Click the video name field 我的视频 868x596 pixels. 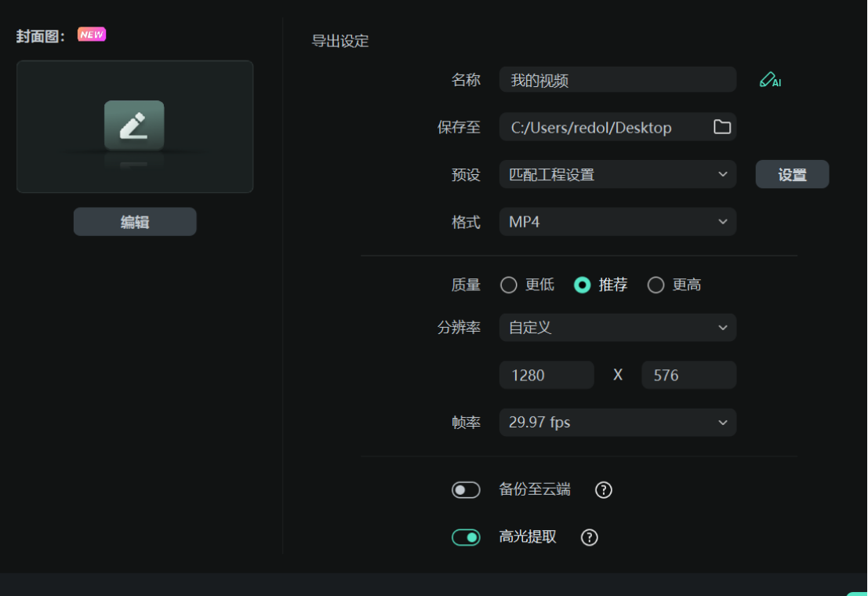click(x=618, y=79)
